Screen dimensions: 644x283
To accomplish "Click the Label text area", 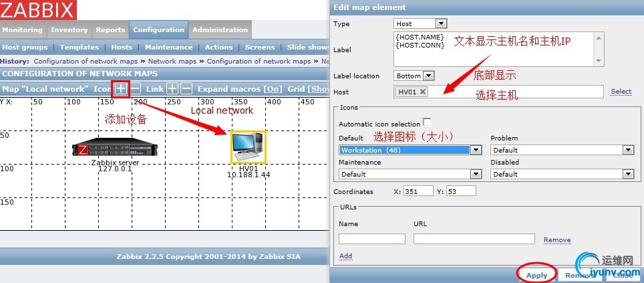I will click(494, 50).
